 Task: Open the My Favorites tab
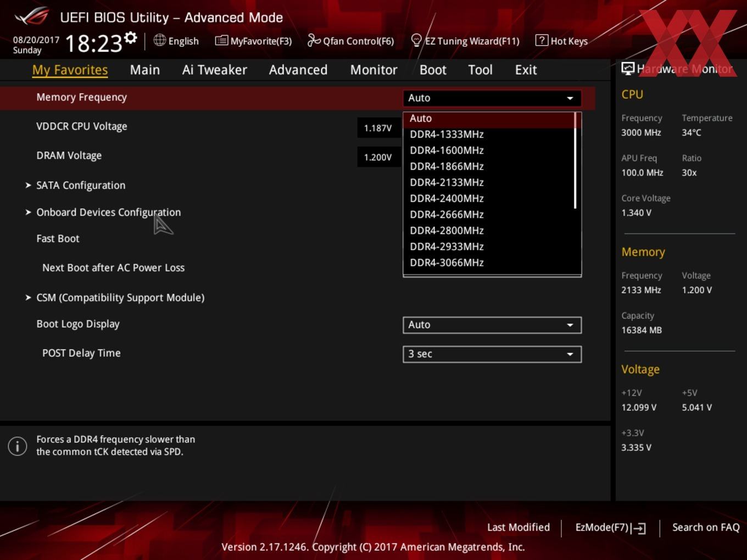pyautogui.click(x=70, y=70)
